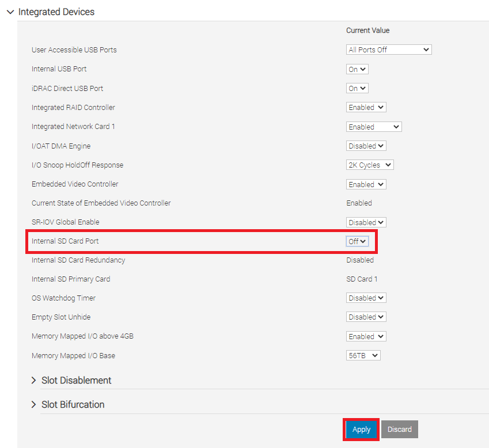Open the I/OAT DMA Engine dropdown
Image resolution: width=489 pixels, height=448 pixels.
(366, 146)
